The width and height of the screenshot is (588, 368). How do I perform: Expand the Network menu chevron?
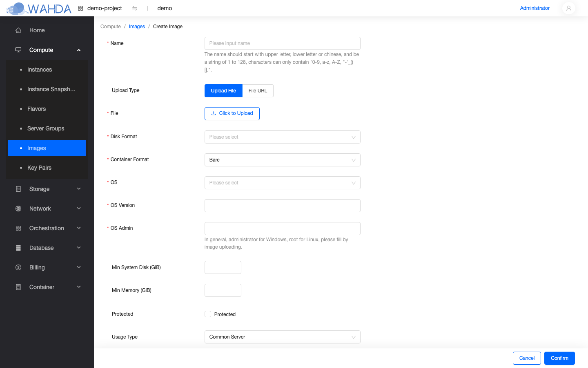(79, 209)
